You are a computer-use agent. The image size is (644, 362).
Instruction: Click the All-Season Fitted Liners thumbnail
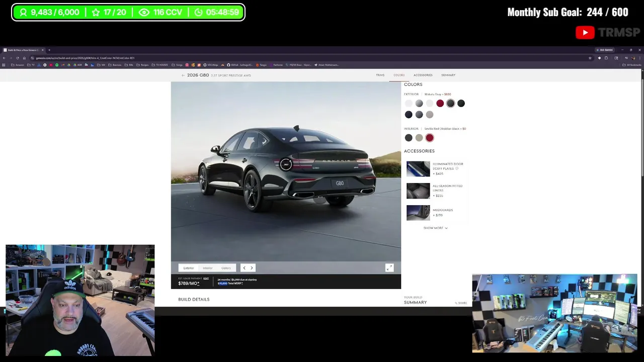tap(418, 191)
